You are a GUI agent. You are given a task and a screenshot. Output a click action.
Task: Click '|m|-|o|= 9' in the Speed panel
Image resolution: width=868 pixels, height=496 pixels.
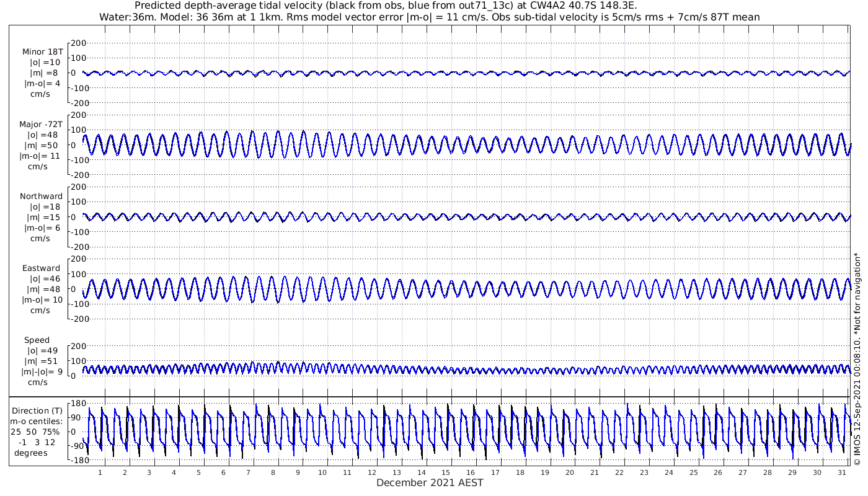(x=42, y=372)
